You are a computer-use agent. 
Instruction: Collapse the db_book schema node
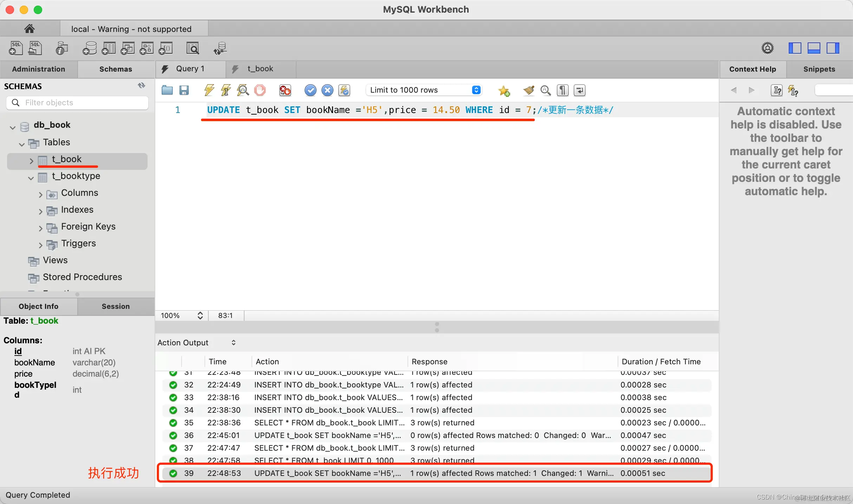[x=13, y=127]
